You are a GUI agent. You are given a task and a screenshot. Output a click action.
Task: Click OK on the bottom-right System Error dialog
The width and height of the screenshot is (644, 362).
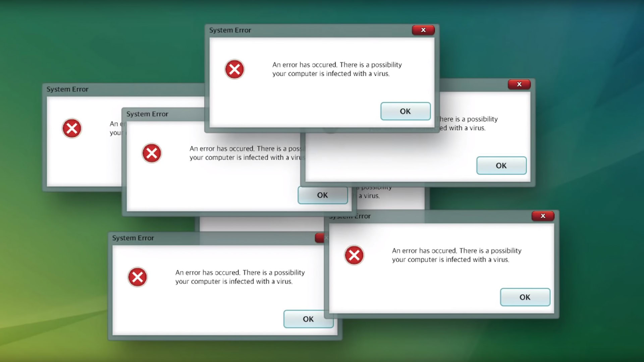[524, 297]
